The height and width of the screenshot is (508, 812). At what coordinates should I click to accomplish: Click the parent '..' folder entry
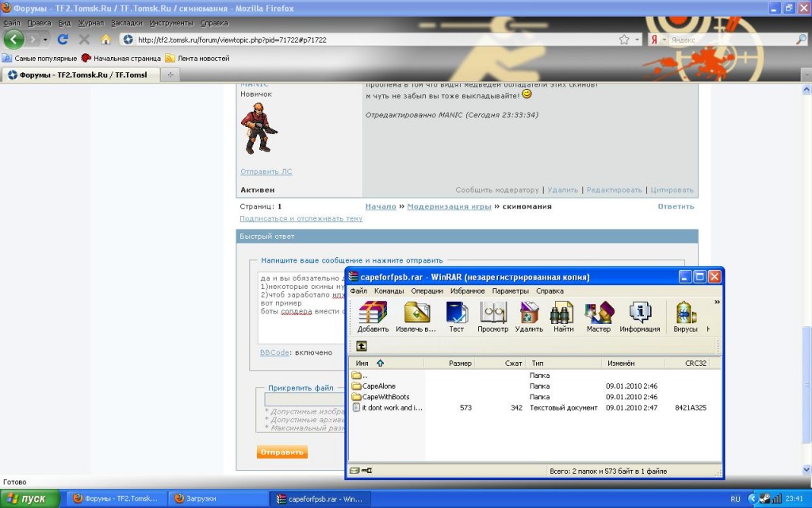[x=359, y=375]
